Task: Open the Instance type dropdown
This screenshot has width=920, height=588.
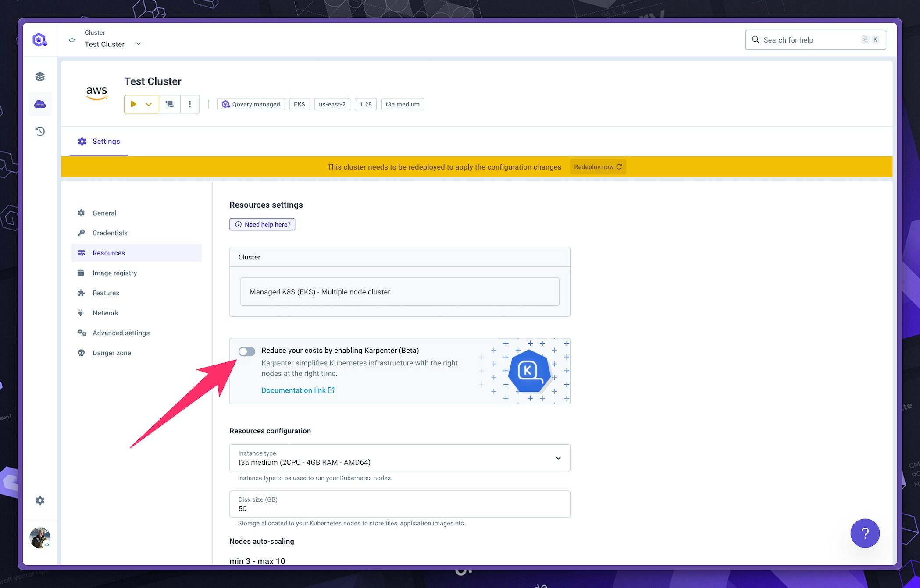Action: point(399,458)
